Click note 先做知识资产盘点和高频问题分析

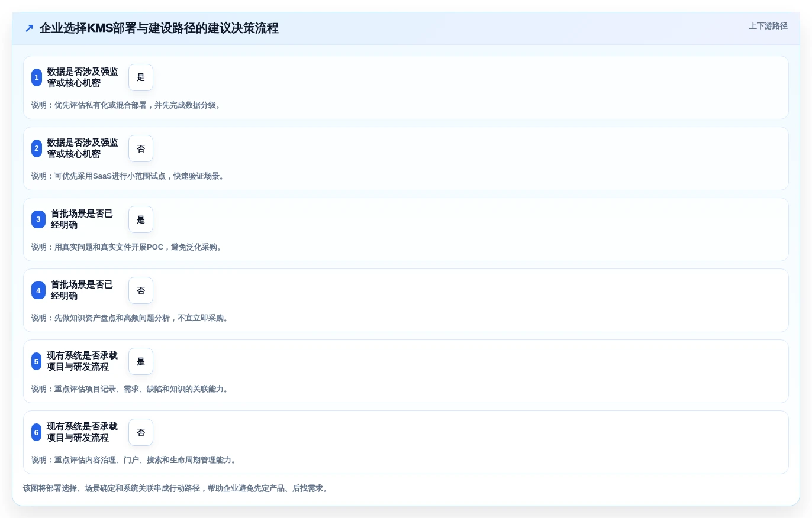pyautogui.click(x=131, y=318)
